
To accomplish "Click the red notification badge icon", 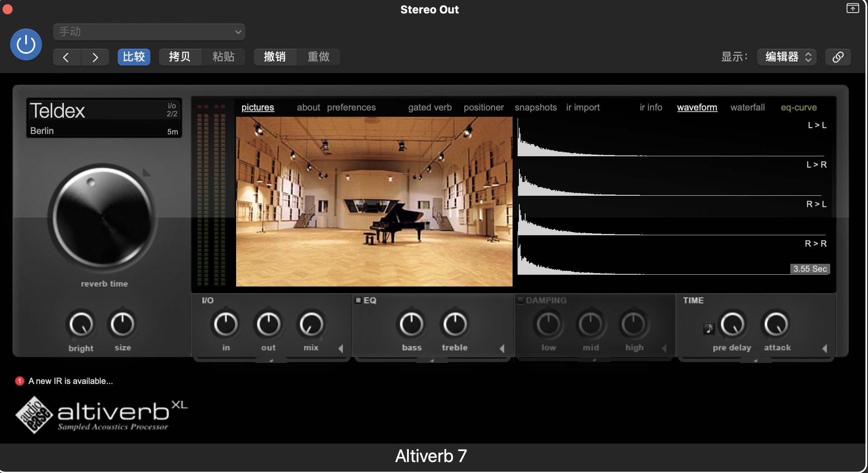I will [19, 381].
